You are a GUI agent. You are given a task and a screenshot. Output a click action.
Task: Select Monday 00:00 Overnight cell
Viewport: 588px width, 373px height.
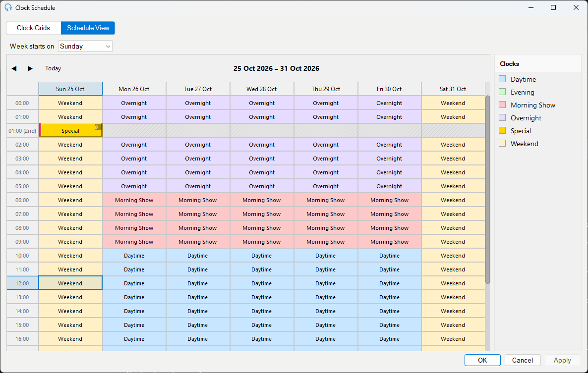click(134, 103)
